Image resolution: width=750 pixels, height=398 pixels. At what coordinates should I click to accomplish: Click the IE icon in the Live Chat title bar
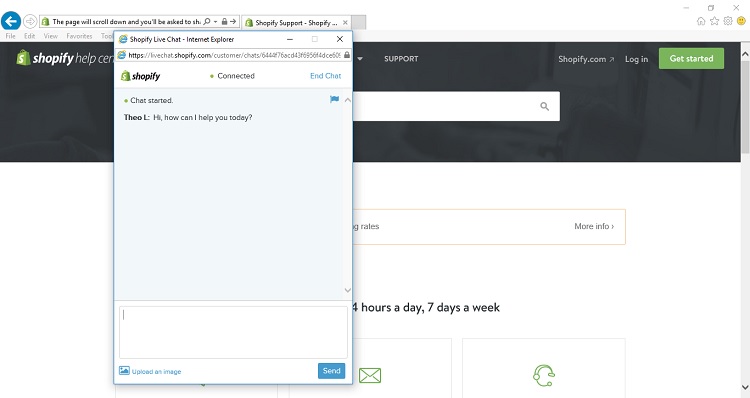click(x=123, y=39)
